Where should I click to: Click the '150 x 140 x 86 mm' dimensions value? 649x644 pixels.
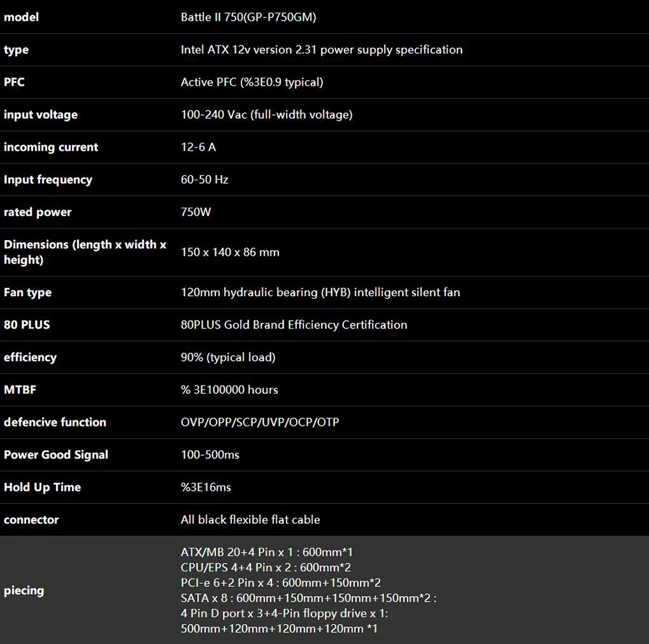pos(230,252)
